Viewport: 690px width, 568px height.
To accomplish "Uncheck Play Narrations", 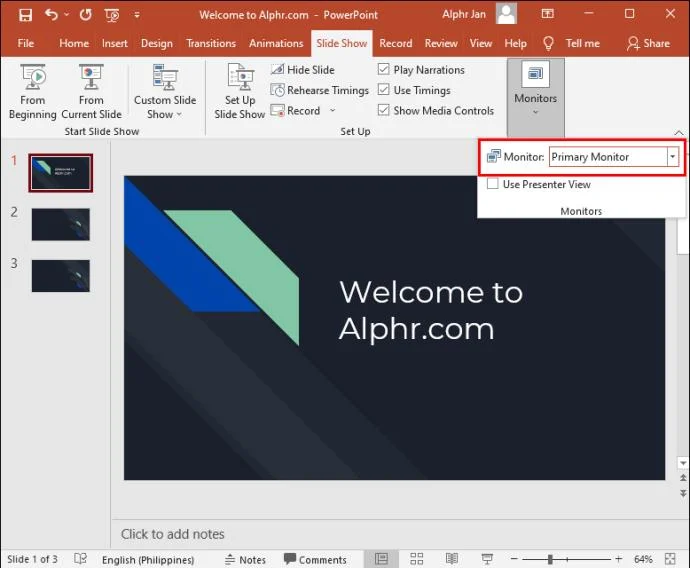I will point(384,69).
